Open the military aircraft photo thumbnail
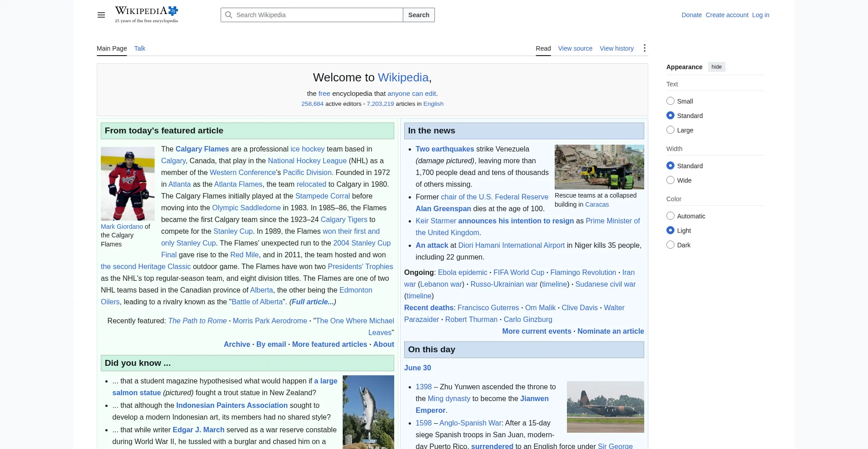The height and width of the screenshot is (449, 868). point(605,407)
